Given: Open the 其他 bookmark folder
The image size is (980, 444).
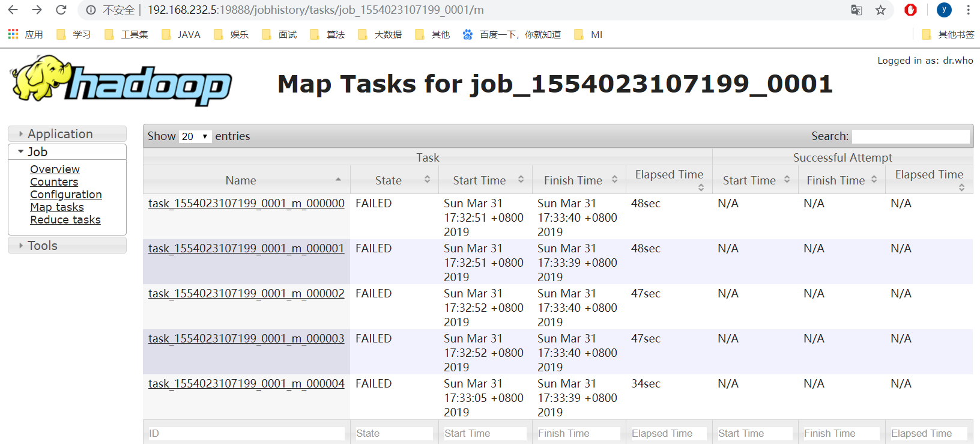Looking at the screenshot, I should pos(432,34).
